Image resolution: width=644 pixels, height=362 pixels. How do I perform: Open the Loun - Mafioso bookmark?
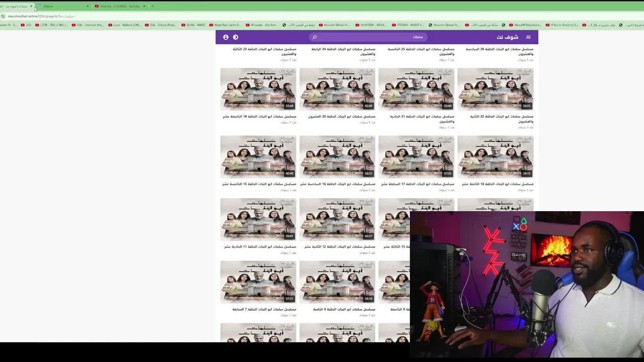coord(124,25)
